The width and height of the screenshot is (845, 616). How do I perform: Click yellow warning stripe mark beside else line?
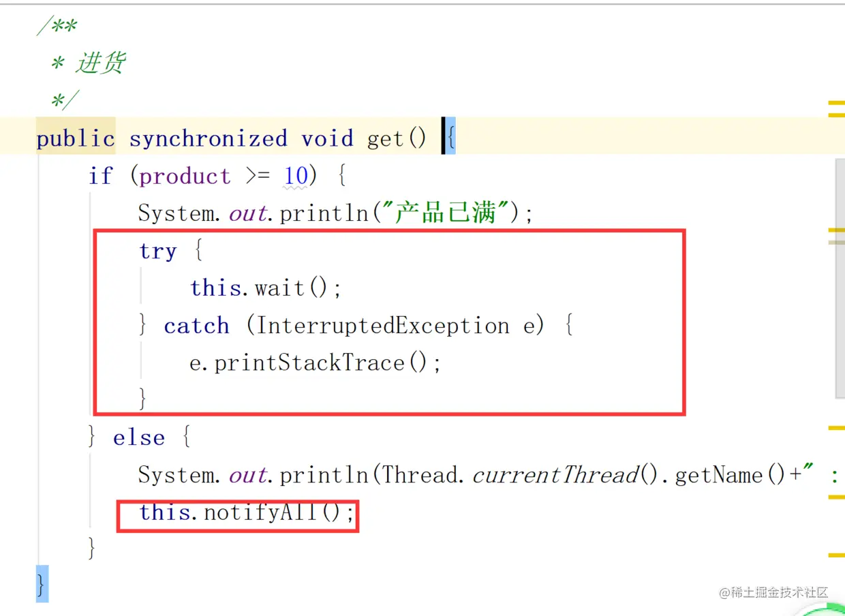click(836, 428)
